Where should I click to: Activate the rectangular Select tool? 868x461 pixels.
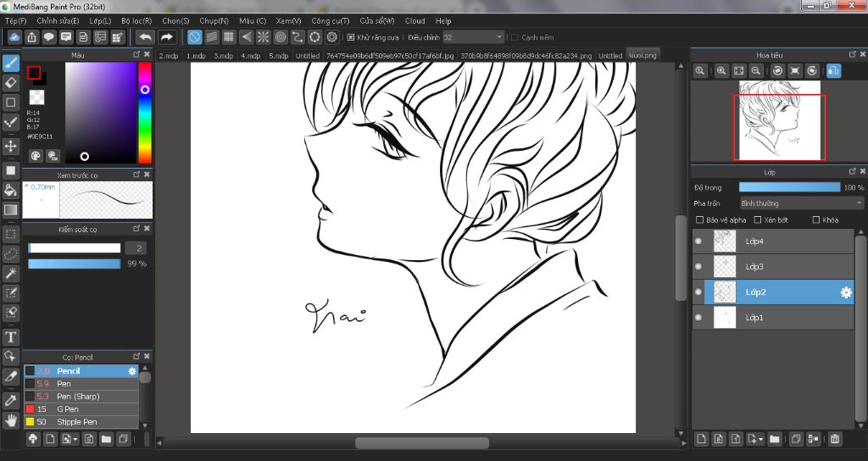[10, 234]
